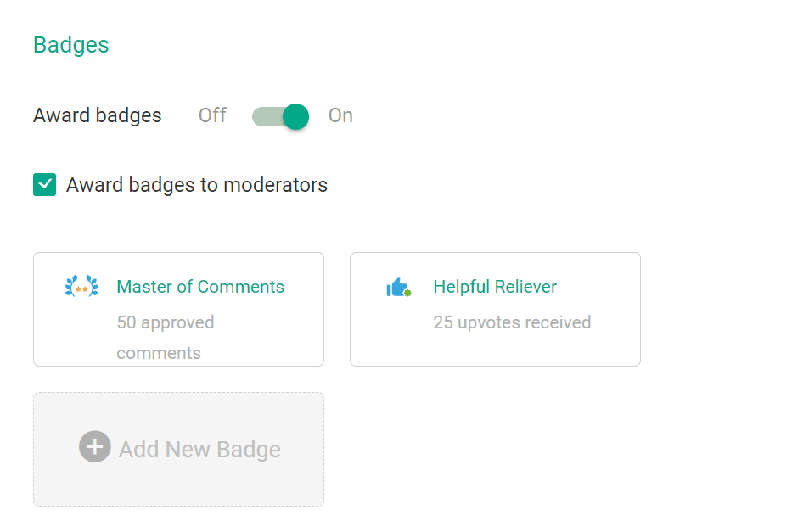This screenshot has height=532, width=792.
Task: Open the Helpful Reliever badge title
Action: tap(495, 287)
